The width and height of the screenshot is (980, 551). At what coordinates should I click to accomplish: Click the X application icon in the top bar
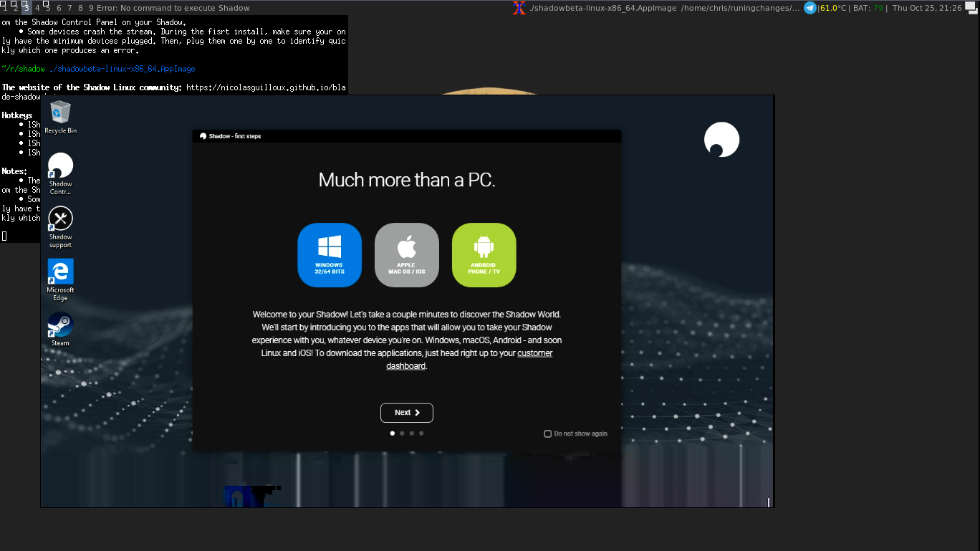point(519,8)
